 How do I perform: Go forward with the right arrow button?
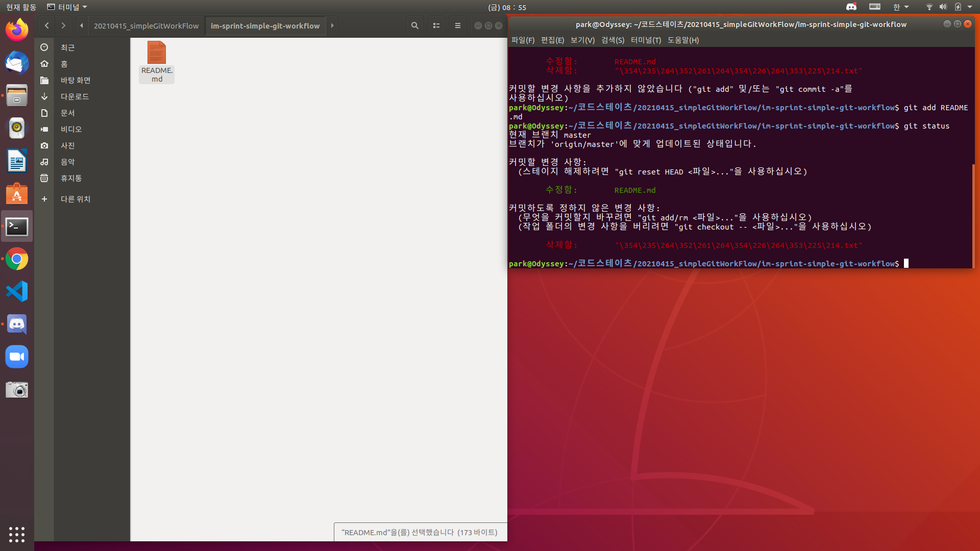click(x=63, y=26)
